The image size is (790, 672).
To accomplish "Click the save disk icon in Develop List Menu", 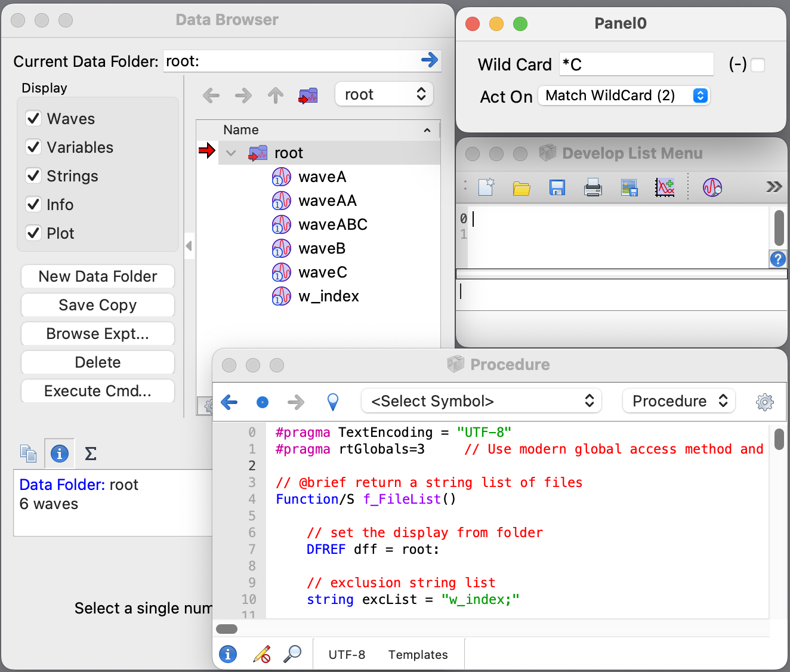I will pos(557,187).
